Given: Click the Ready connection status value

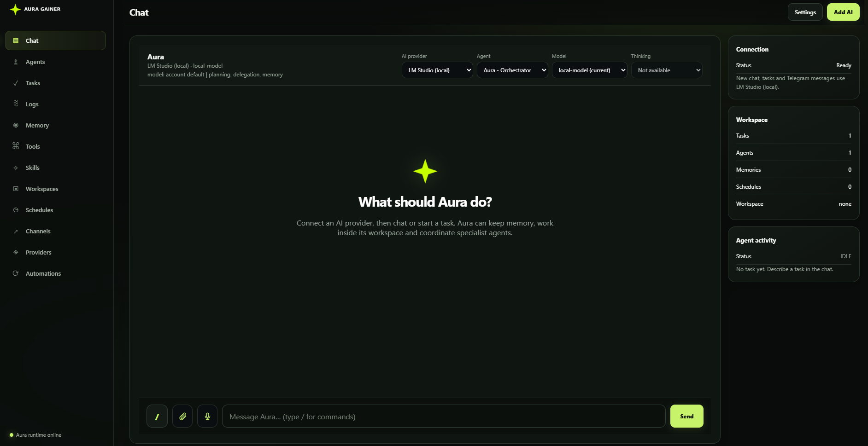Looking at the screenshot, I should 844,65.
